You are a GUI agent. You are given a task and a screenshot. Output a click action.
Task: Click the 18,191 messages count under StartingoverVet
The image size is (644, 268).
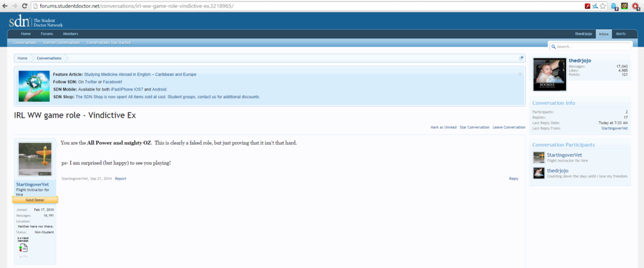(x=48, y=215)
